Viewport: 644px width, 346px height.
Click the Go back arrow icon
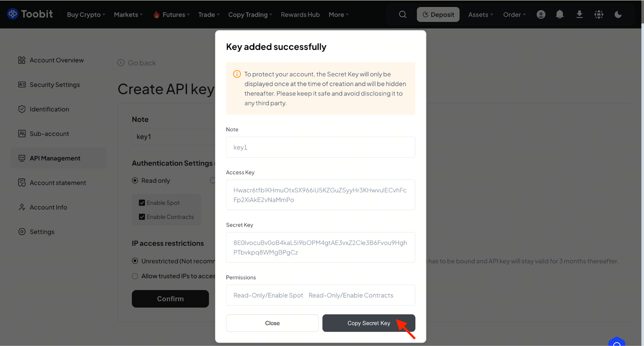click(x=121, y=63)
